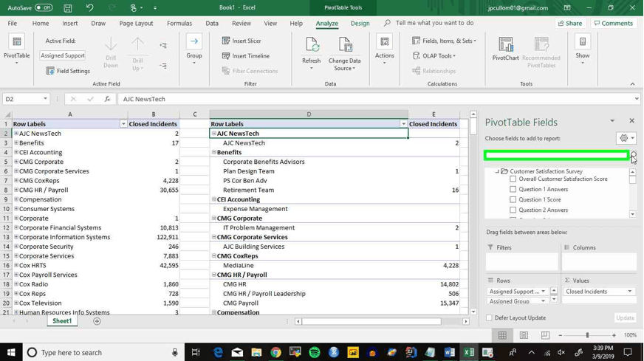
Task: Click zoom in plus button
Action: click(x=614, y=336)
